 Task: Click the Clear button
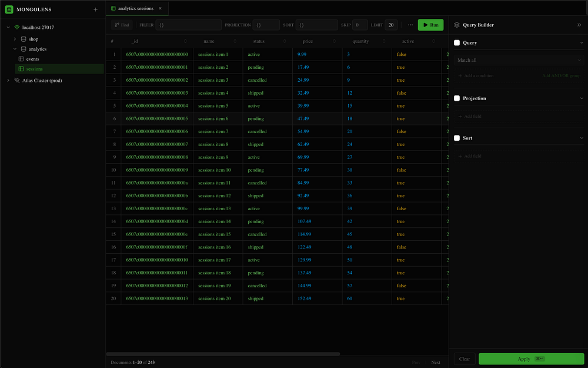click(x=465, y=359)
